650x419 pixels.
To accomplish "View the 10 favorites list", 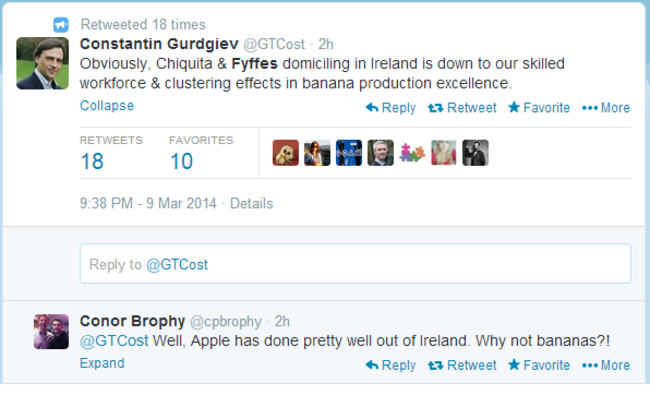I will [181, 161].
